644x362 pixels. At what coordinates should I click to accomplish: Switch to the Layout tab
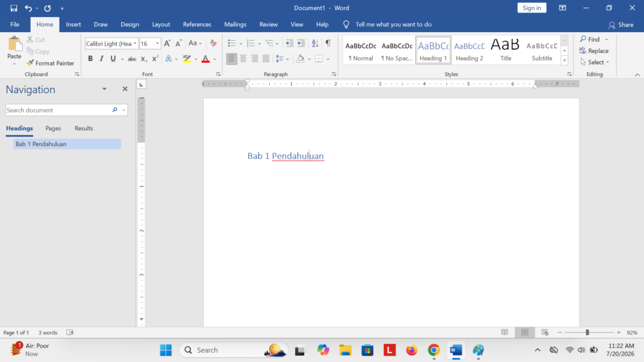click(x=161, y=25)
